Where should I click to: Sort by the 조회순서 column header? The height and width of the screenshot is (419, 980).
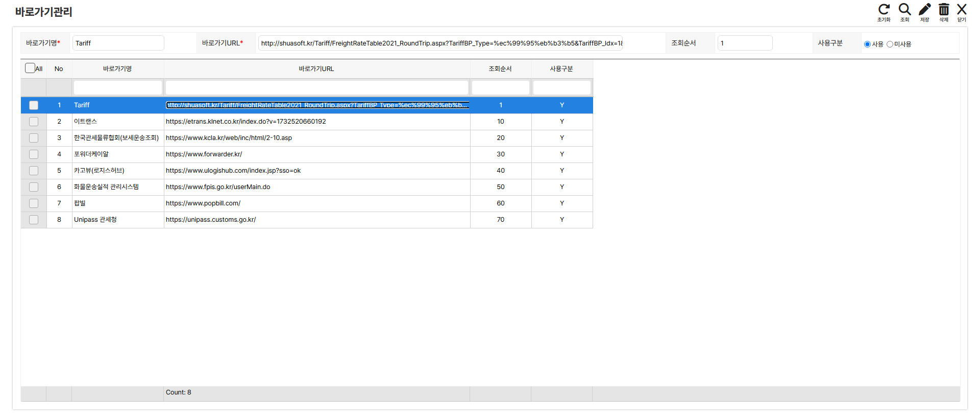point(501,69)
